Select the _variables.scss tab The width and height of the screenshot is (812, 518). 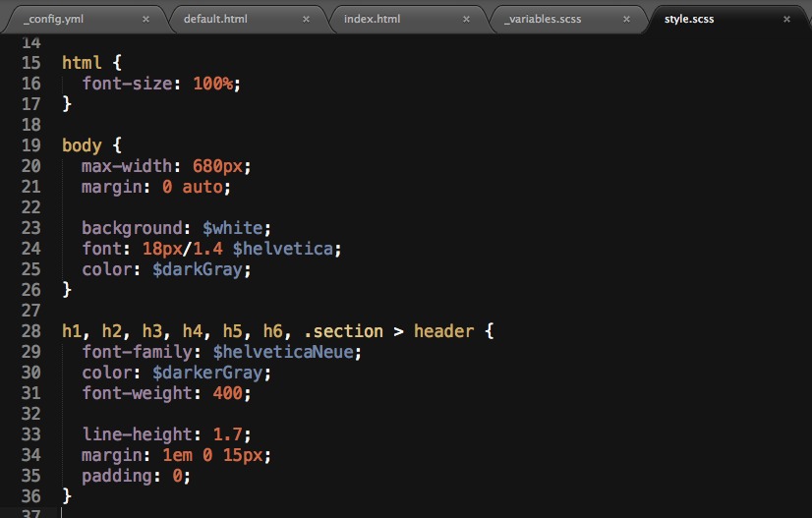(x=543, y=19)
